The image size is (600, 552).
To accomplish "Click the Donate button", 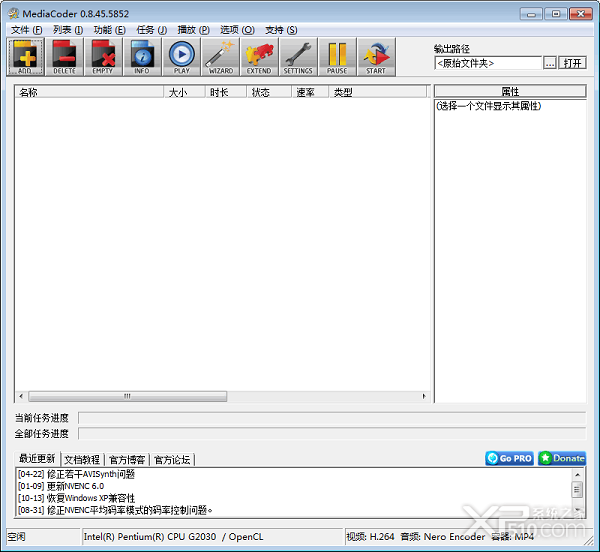I will (562, 458).
